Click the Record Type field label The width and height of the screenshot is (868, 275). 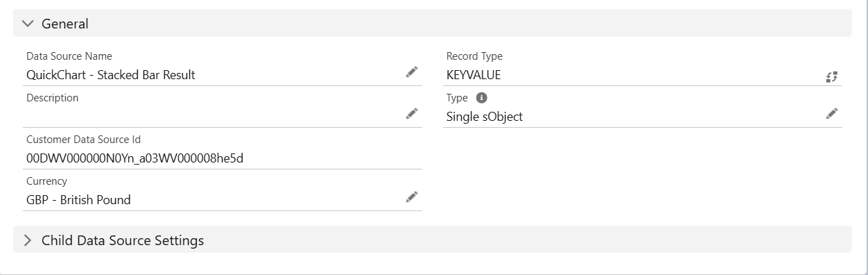pos(474,56)
